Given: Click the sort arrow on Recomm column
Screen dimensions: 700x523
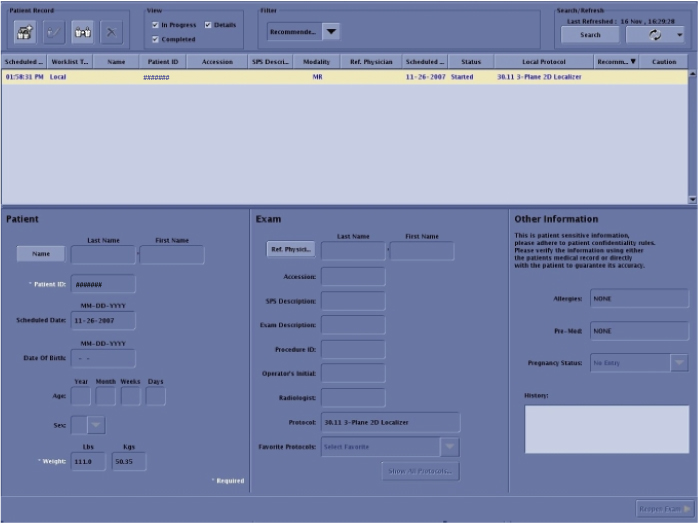Looking at the screenshot, I should pyautogui.click(x=632, y=62).
